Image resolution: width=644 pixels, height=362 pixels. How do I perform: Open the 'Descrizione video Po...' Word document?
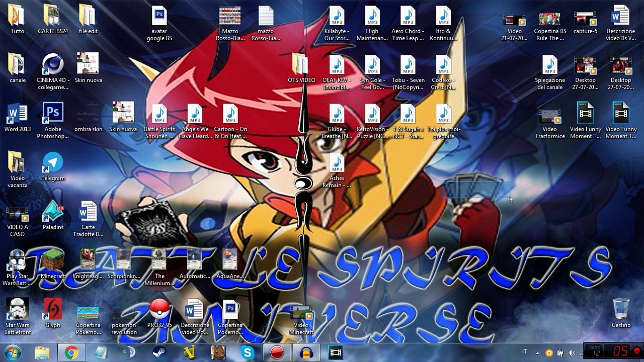[194, 310]
